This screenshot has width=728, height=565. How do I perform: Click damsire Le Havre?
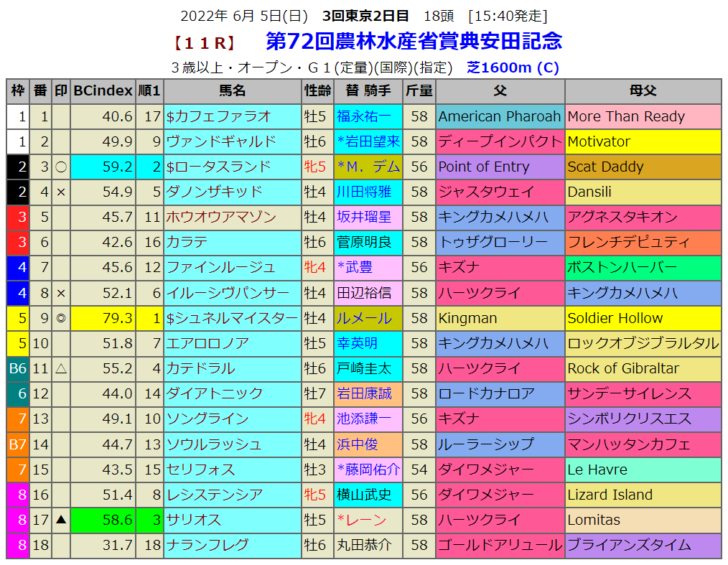pyautogui.click(x=597, y=470)
